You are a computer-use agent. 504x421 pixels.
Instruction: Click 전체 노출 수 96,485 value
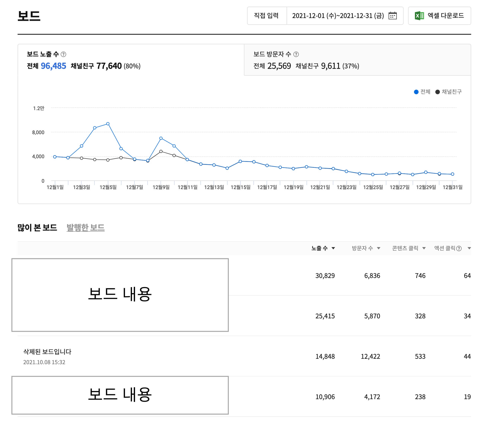coord(53,66)
